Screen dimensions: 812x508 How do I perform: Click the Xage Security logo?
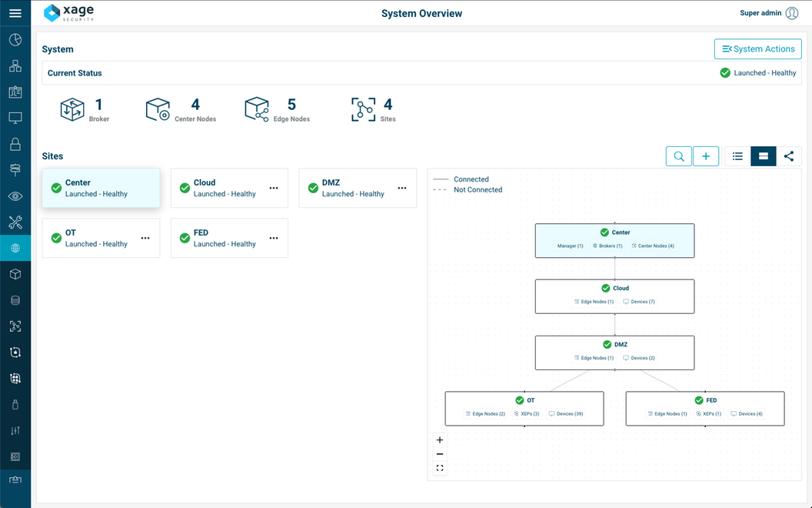[x=69, y=13]
